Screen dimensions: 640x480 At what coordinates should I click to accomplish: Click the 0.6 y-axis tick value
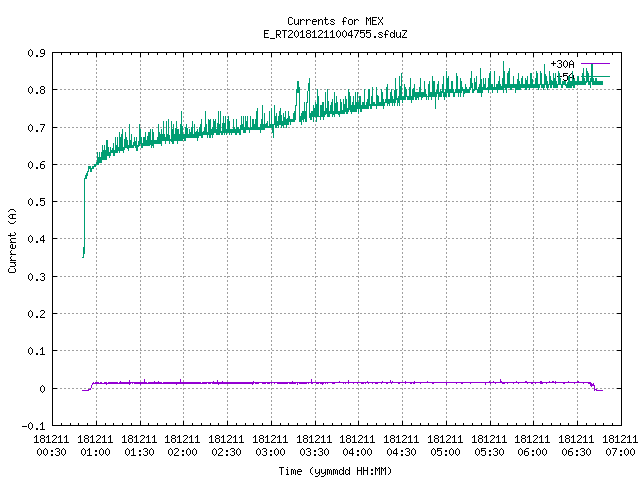tap(36, 165)
